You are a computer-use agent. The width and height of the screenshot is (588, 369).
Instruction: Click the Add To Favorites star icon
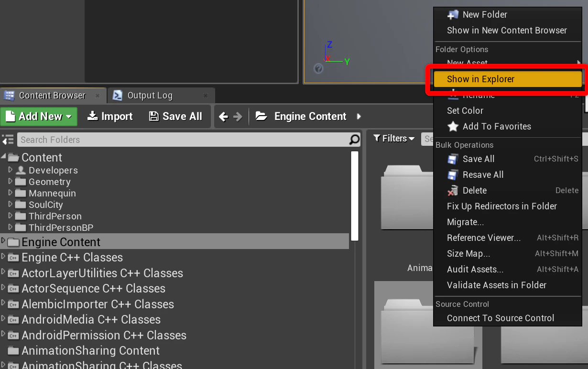coord(452,127)
